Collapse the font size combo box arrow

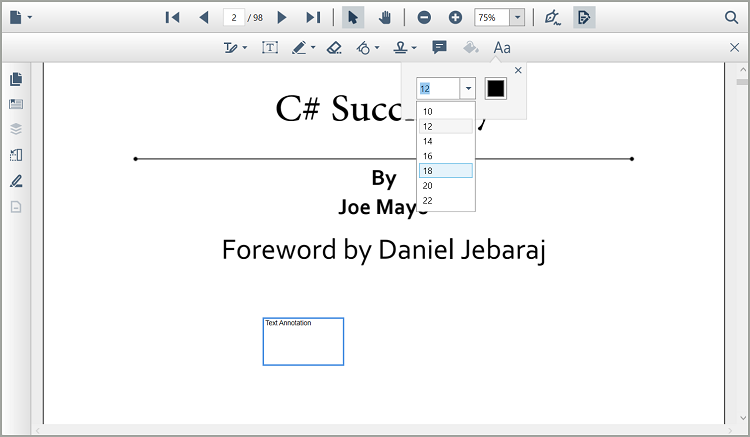(x=467, y=88)
